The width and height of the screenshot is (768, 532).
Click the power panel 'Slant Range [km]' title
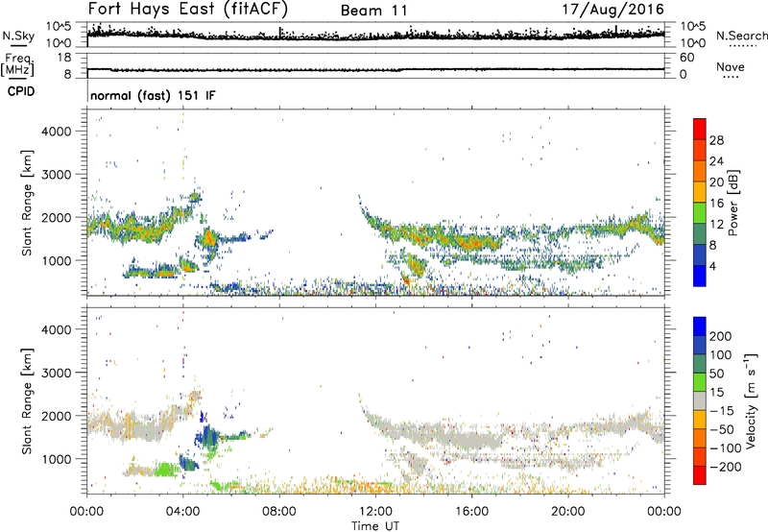(27, 203)
